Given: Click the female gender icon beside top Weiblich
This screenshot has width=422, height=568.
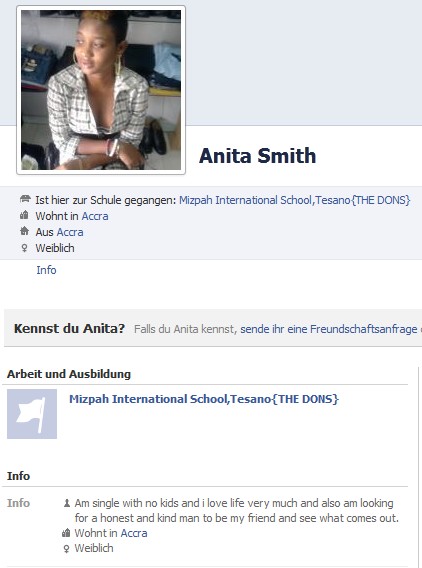Looking at the screenshot, I should click(24, 248).
